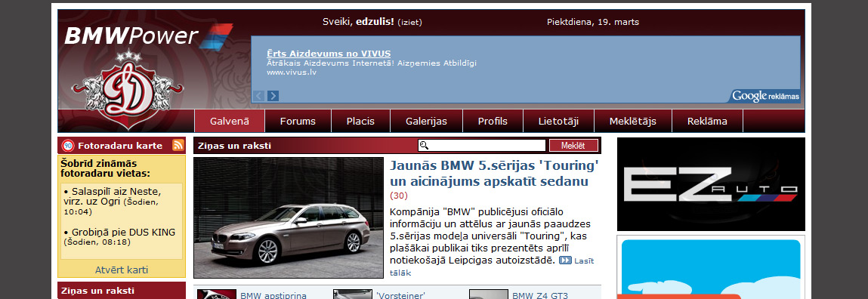Open the Galerijas tab
This screenshot has height=299, width=868.
(426, 122)
